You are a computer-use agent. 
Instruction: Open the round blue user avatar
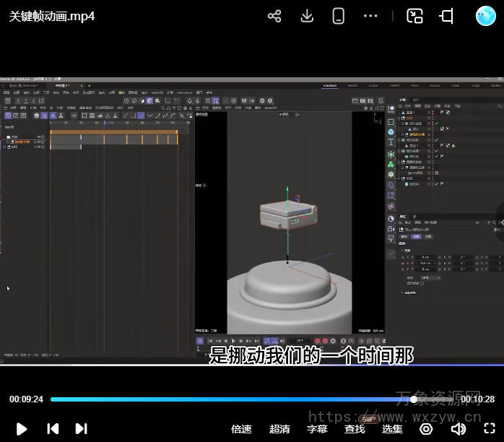(486, 16)
